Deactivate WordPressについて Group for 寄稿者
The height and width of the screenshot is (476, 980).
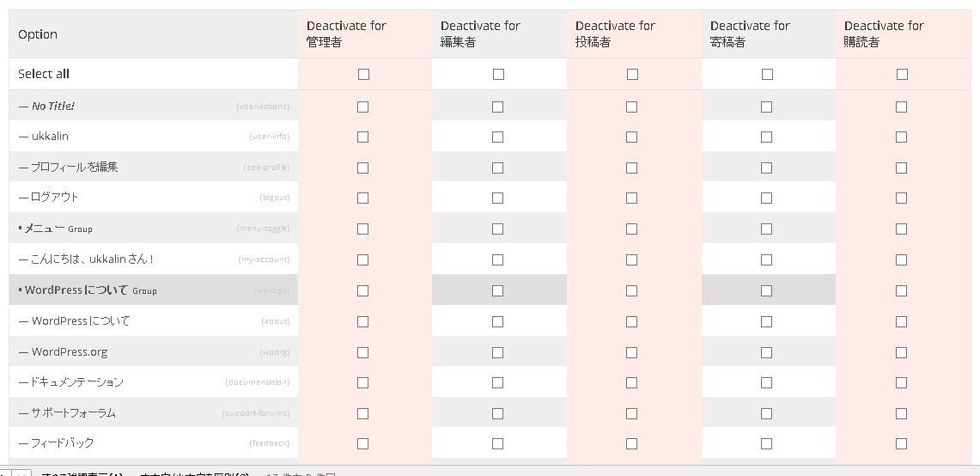click(x=766, y=291)
